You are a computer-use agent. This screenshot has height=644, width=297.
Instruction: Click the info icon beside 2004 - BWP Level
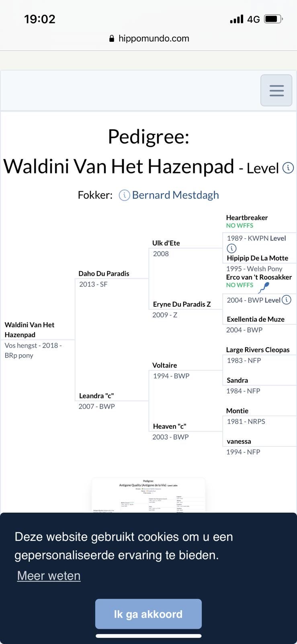tap(286, 300)
